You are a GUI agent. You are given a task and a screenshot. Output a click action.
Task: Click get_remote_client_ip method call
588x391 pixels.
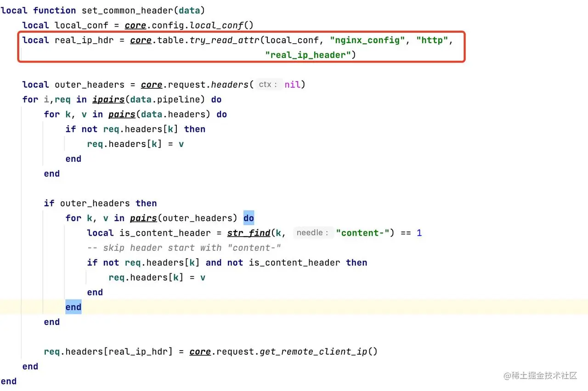314,351
